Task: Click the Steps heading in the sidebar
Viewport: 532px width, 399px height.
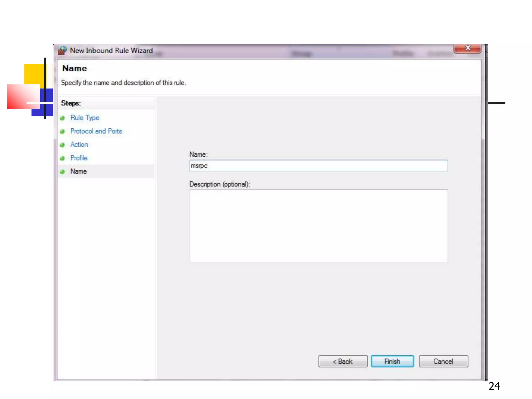Action: pos(71,103)
